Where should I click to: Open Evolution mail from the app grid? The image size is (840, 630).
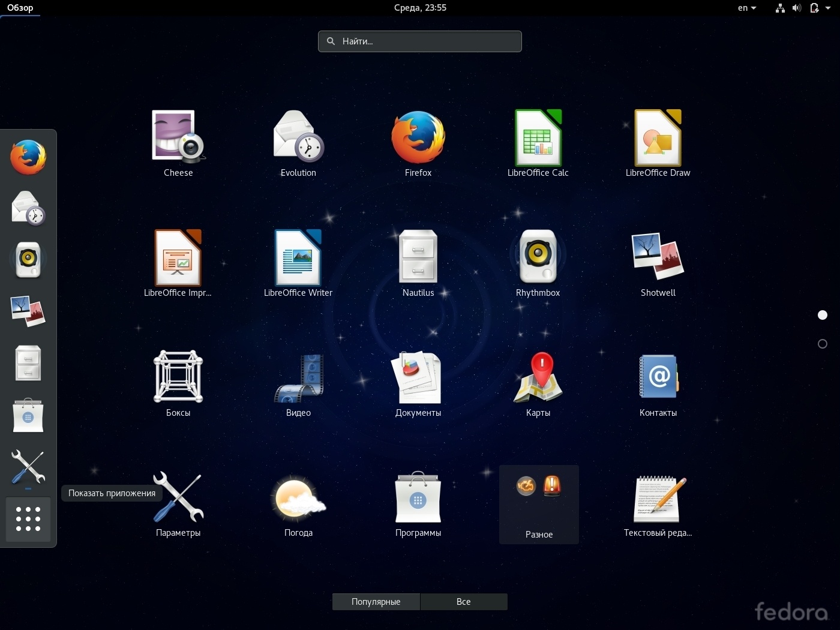pos(298,143)
